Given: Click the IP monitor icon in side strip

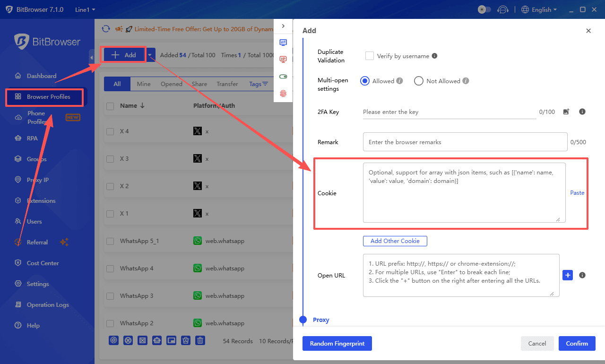Looking at the screenshot, I should (283, 59).
